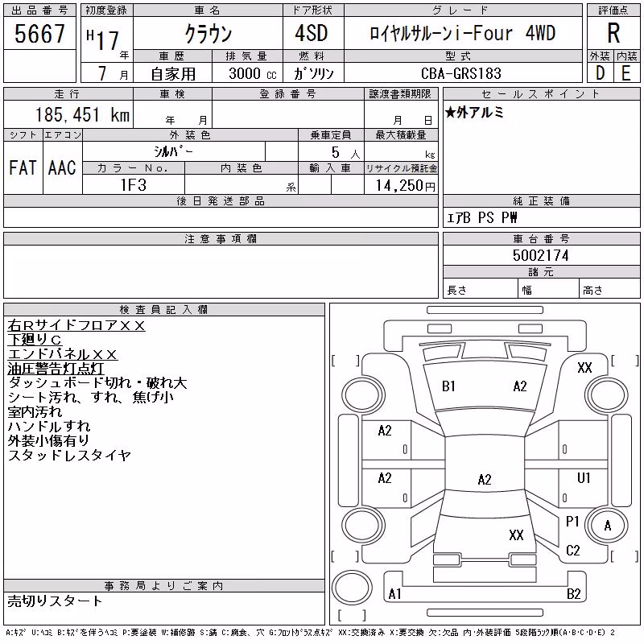Select lot number 5667
This screenshot has height=644, width=644.
(x=39, y=33)
